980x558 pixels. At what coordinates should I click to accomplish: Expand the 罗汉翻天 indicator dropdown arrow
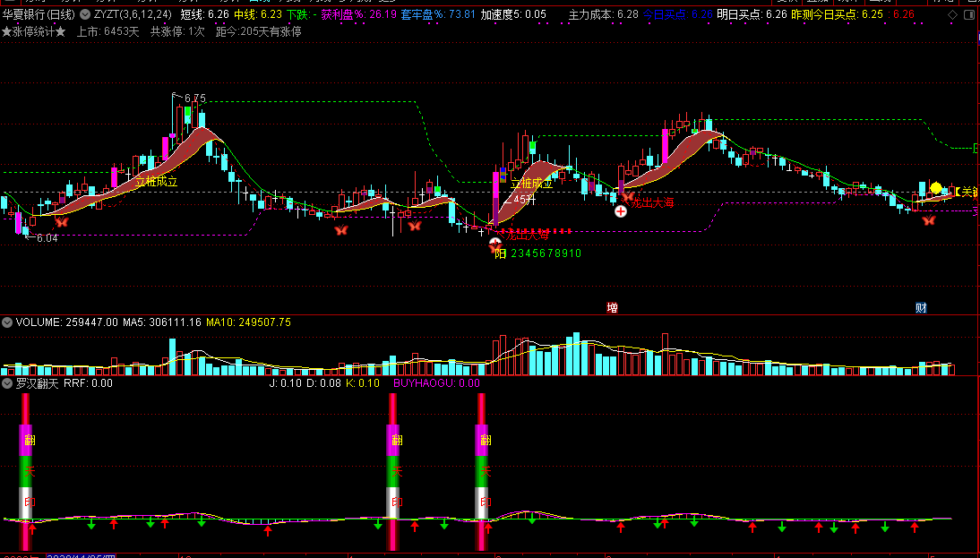point(7,383)
